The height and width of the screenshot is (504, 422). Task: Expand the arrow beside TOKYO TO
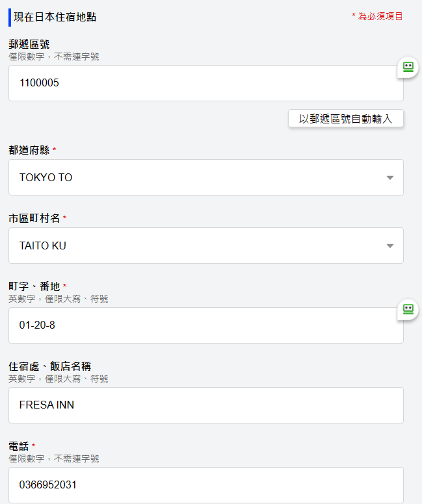click(389, 178)
